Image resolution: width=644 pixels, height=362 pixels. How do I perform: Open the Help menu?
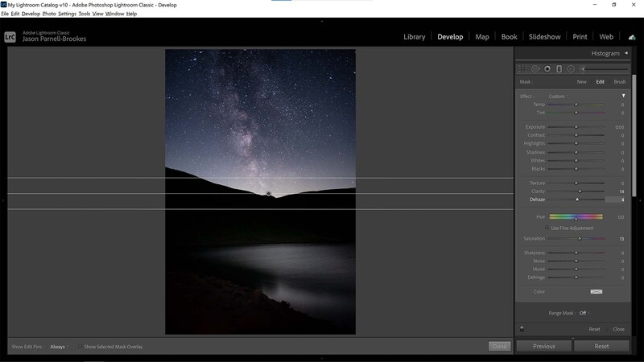(x=131, y=14)
